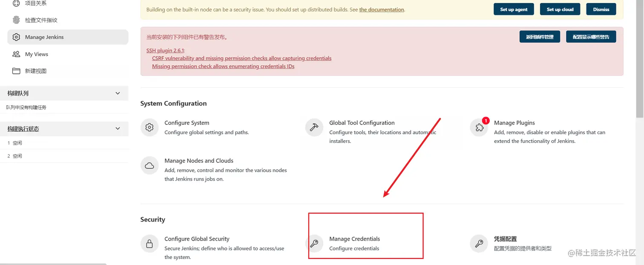This screenshot has width=644, height=265.
Task: Open Manage Nodes and Clouds cloud icon
Action: click(x=149, y=165)
